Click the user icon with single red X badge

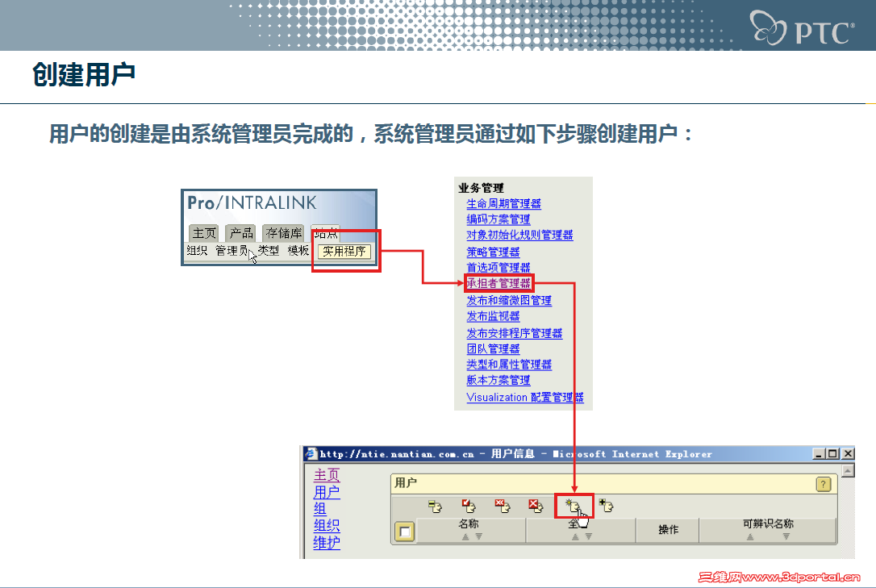536,506
